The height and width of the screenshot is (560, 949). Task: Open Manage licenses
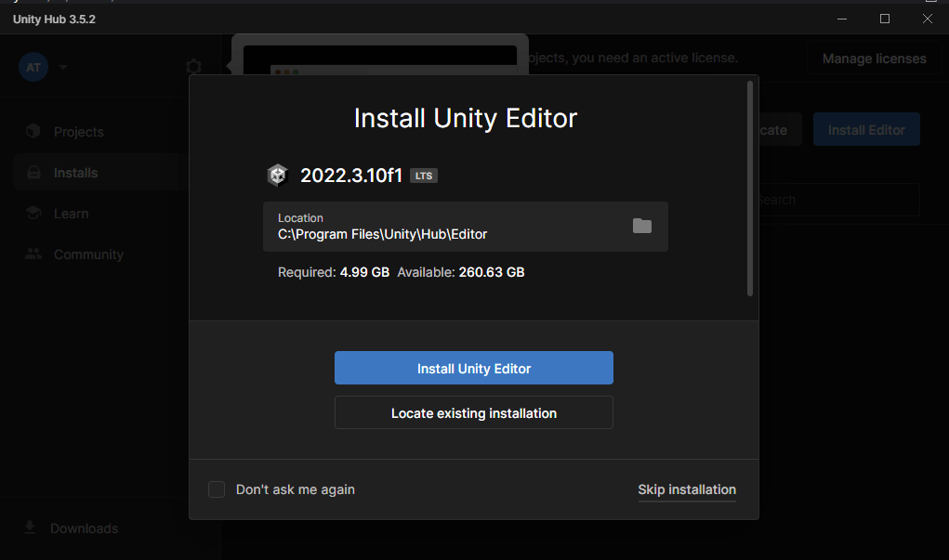tap(874, 59)
